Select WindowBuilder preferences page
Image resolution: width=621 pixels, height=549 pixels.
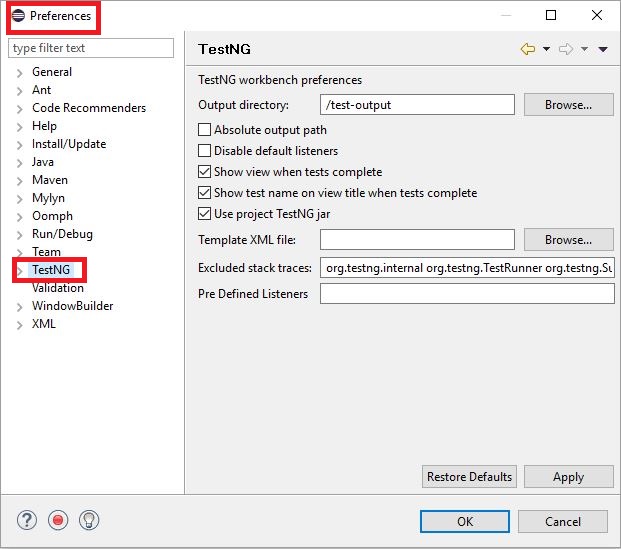pyautogui.click(x=73, y=306)
